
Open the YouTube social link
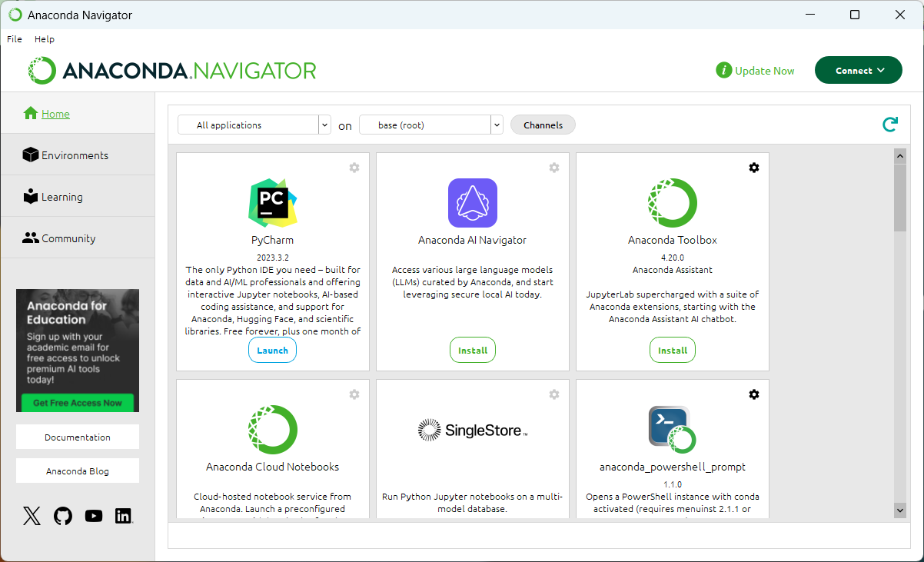click(94, 516)
